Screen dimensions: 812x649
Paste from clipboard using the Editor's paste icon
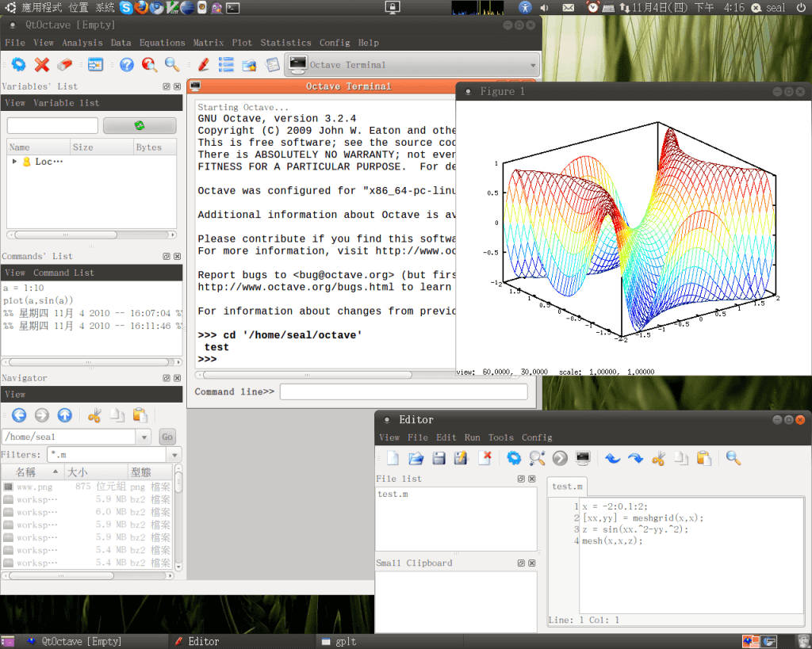click(x=703, y=458)
